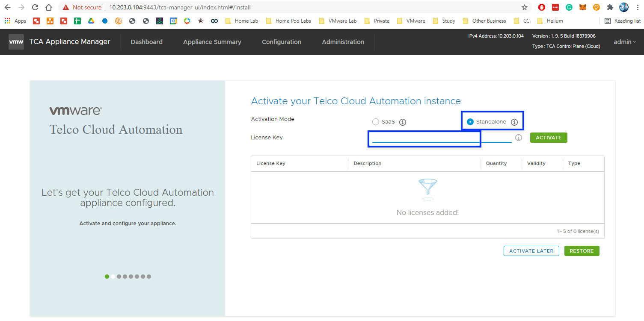Screen dimensions: 644x321
Task: Switch to Appliance Summary tab
Action: 212,42
